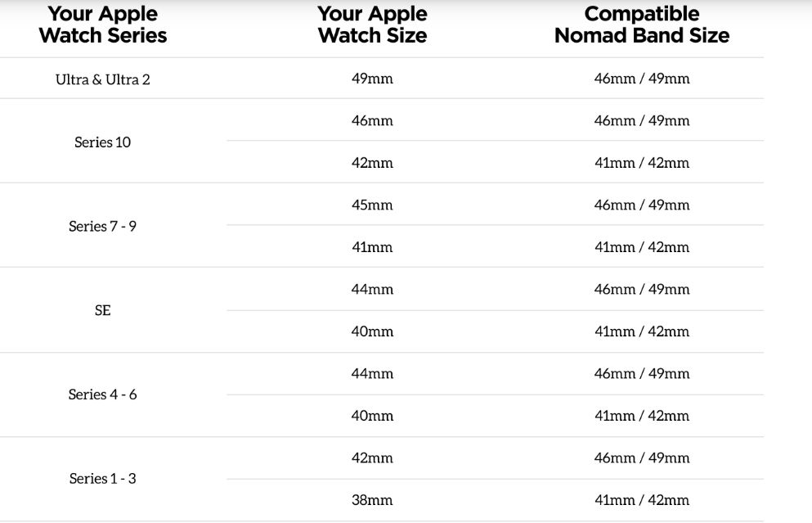
Task: Select the band size beside 38mm
Action: [x=642, y=500]
